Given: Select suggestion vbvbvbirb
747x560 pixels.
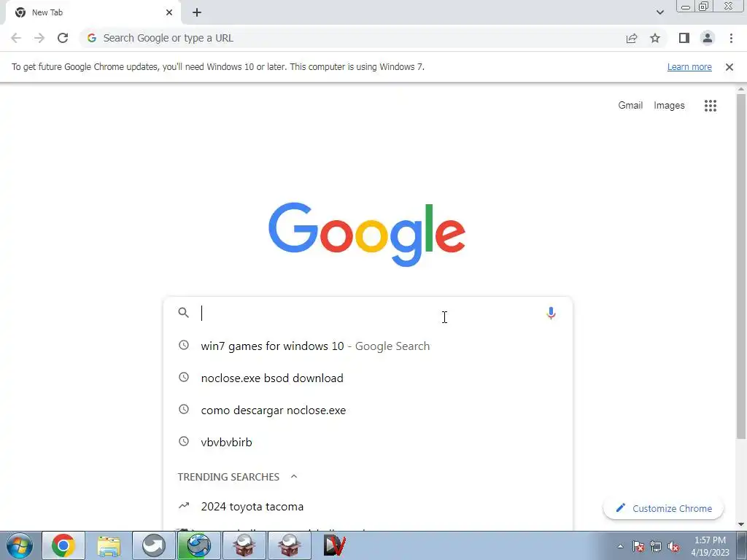Looking at the screenshot, I should tap(368, 442).
